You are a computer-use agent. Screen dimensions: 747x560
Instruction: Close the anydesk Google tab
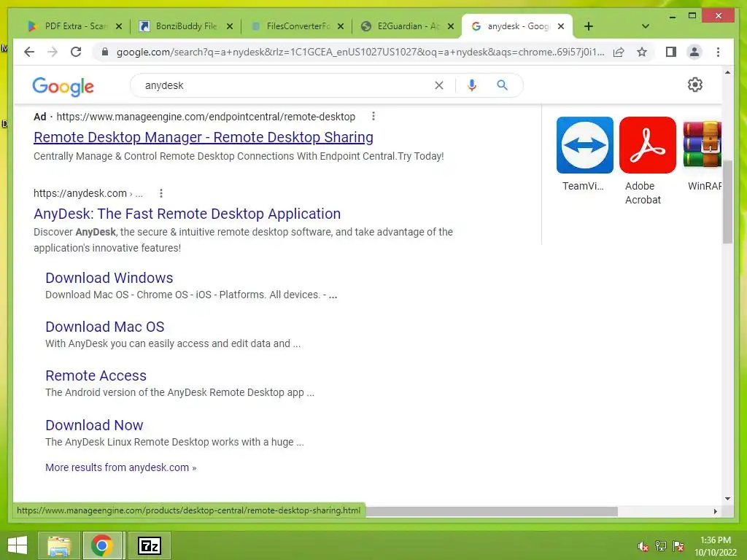pos(561,27)
